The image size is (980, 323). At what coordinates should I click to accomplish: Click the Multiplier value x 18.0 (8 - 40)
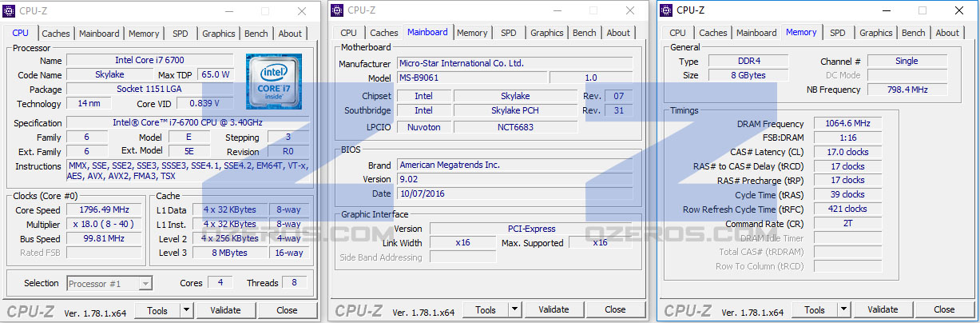pos(105,225)
